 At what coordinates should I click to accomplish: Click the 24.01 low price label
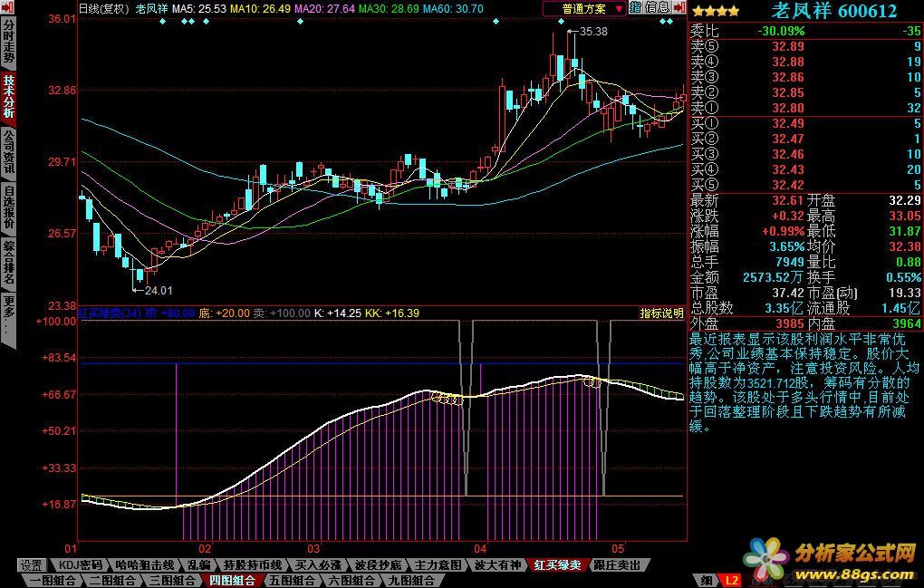(159, 291)
